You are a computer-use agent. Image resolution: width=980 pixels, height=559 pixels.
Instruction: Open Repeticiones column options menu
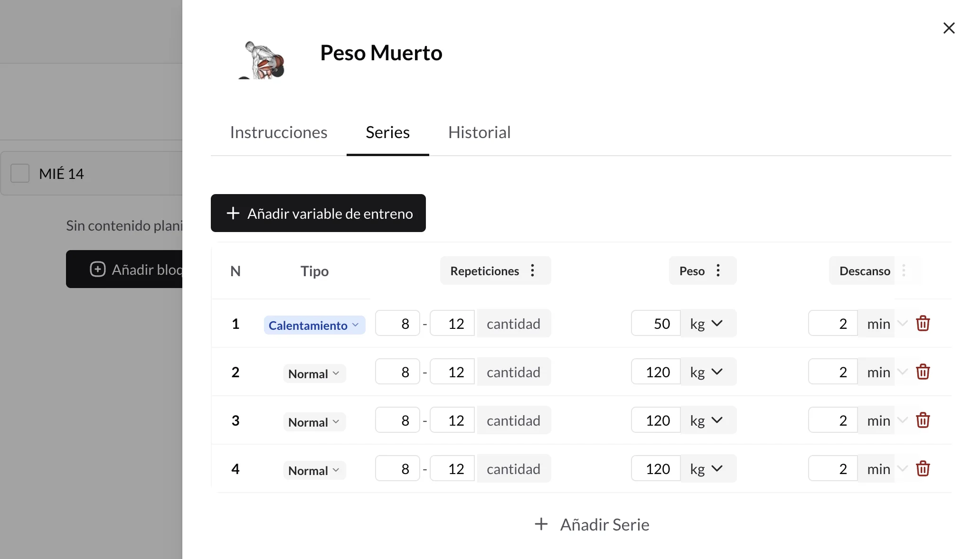[533, 270]
